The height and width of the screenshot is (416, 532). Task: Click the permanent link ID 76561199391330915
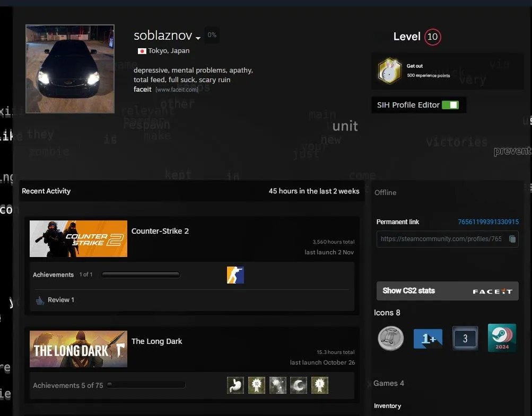coord(487,222)
